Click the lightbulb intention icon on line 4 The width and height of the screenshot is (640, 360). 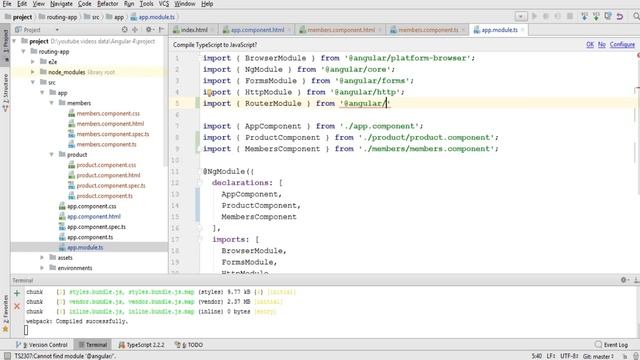tap(209, 92)
